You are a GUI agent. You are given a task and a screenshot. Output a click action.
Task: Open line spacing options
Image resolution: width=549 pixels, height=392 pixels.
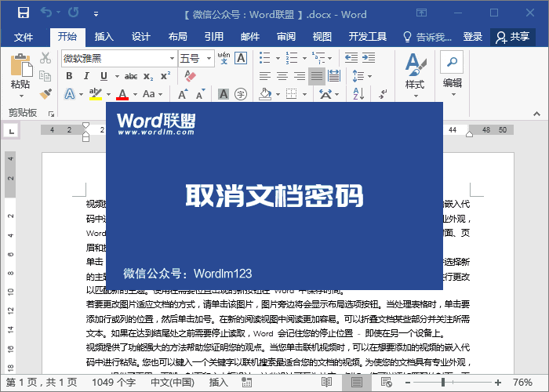coord(362,76)
